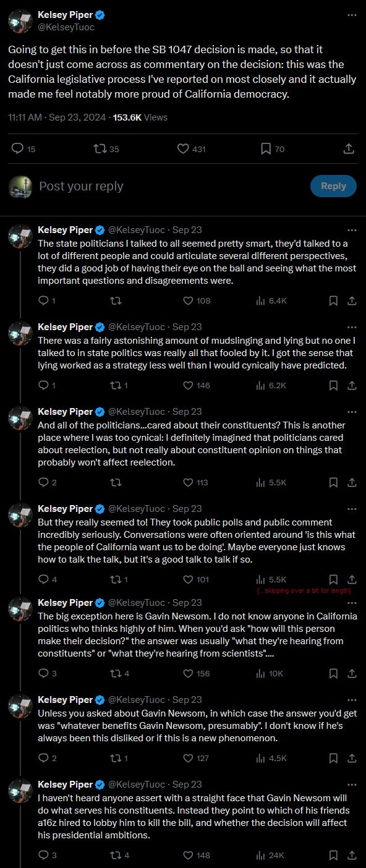Viewport: 366px width, 868px height.
Task: Click the reply icon on the main post
Action: pyautogui.click(x=17, y=148)
